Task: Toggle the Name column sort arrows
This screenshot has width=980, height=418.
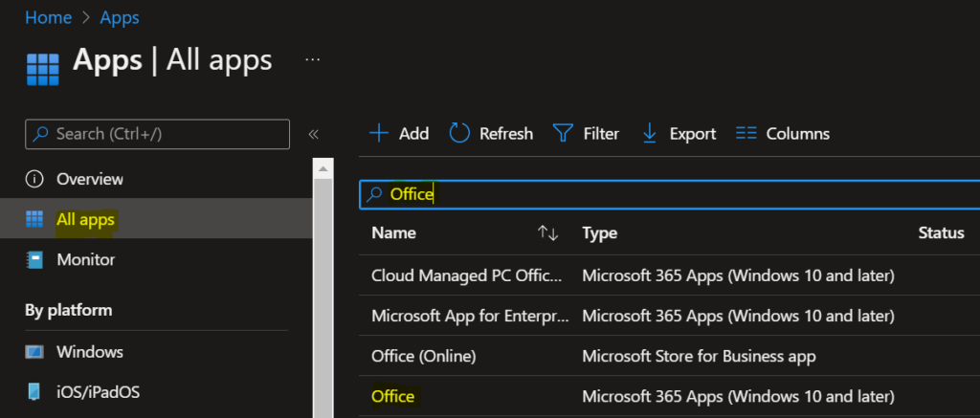Action: [x=547, y=233]
